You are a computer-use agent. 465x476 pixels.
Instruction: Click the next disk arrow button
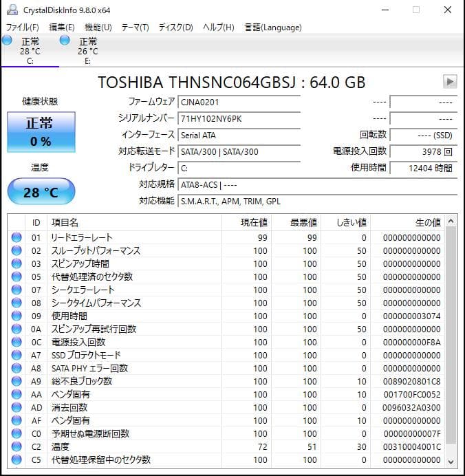point(450,81)
